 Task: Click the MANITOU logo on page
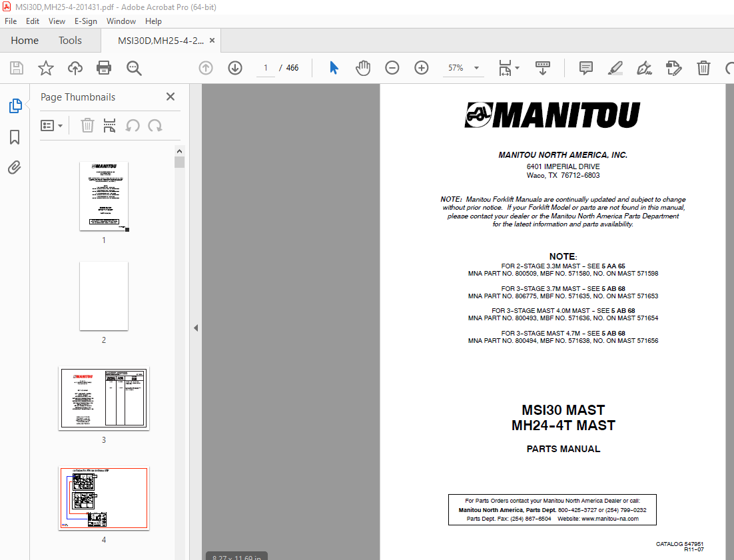point(552,115)
